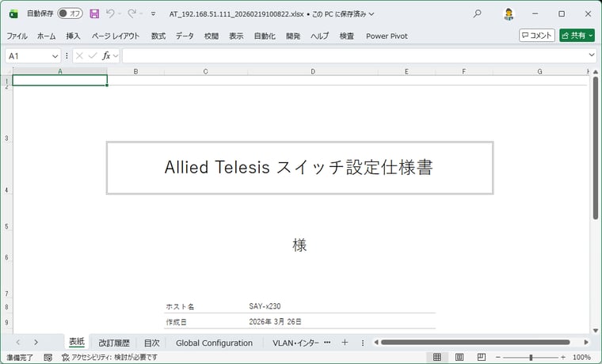Switch to Normal view icon
The width and height of the screenshot is (602, 364).
(x=437, y=358)
